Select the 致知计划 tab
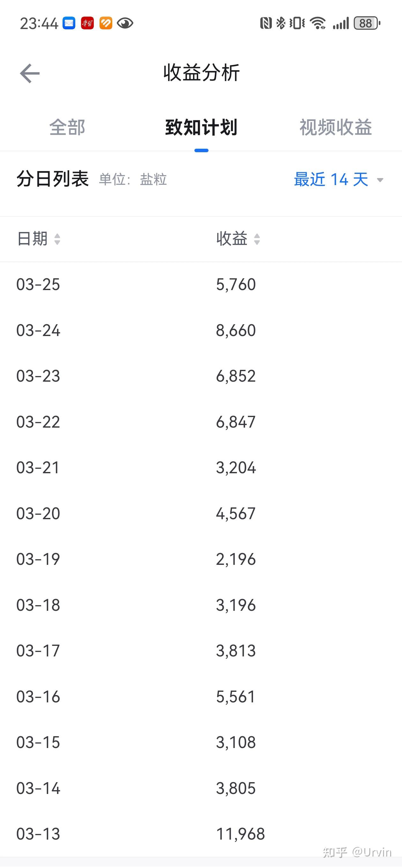The image size is (402, 868). tap(201, 127)
